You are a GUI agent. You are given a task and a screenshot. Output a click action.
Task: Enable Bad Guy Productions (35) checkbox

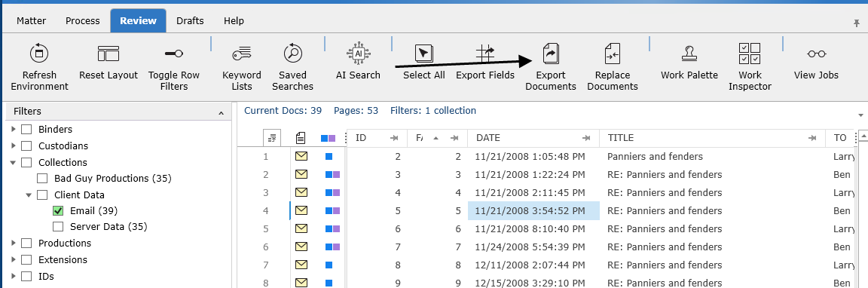42,179
